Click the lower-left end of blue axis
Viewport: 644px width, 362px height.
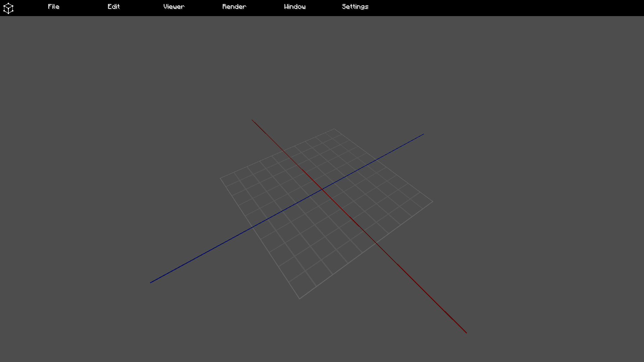point(151,283)
